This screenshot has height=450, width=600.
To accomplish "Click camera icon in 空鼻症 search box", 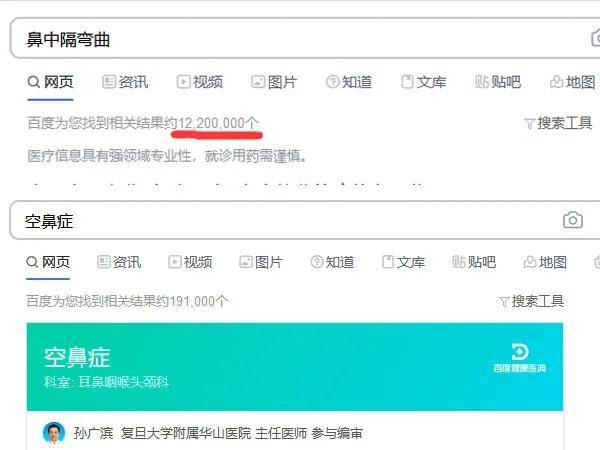I will pos(572,220).
